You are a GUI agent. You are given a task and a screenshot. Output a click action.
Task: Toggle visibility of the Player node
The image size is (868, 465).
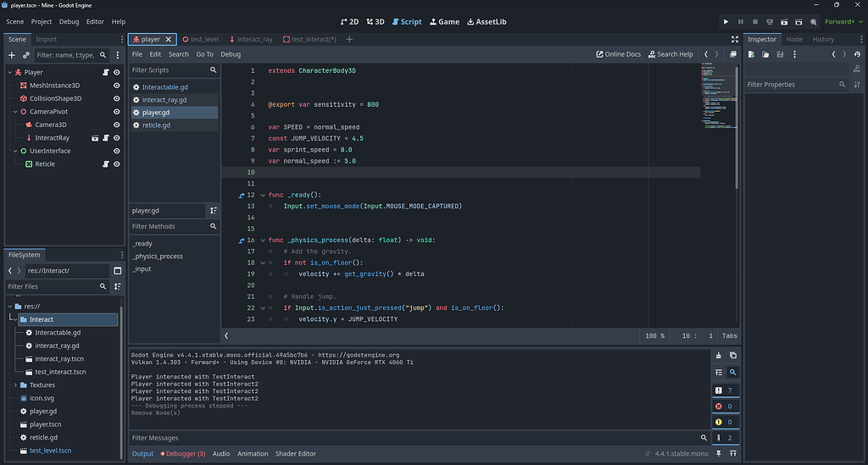tap(117, 73)
